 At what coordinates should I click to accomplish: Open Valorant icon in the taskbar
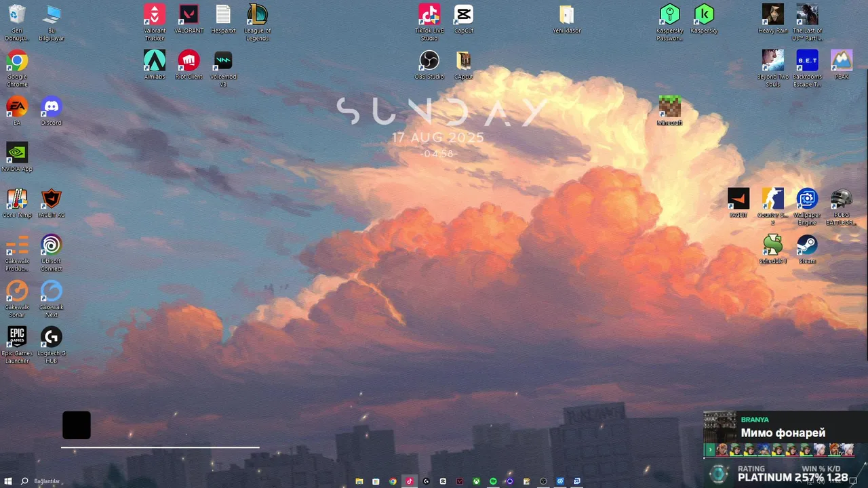coord(460,481)
